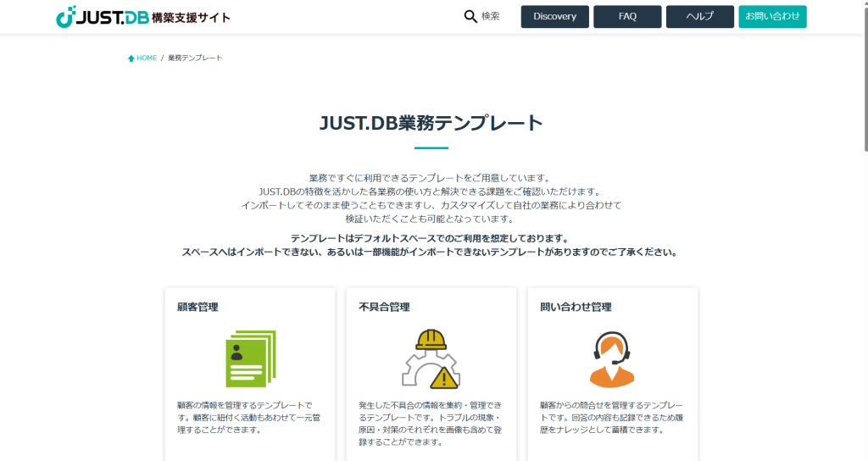Click the HOME breadcrumb arrow icon
The height and width of the screenshot is (461, 868).
pos(131,58)
